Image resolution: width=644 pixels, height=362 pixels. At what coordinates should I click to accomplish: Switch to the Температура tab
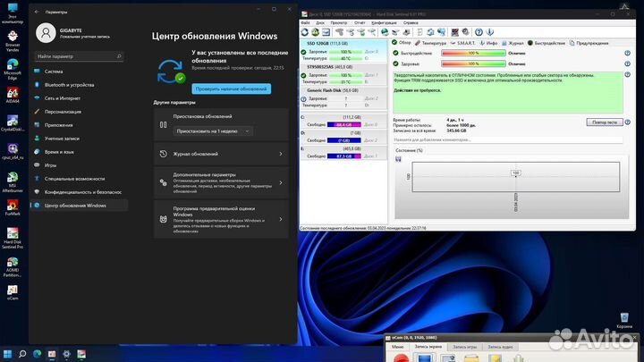430,43
